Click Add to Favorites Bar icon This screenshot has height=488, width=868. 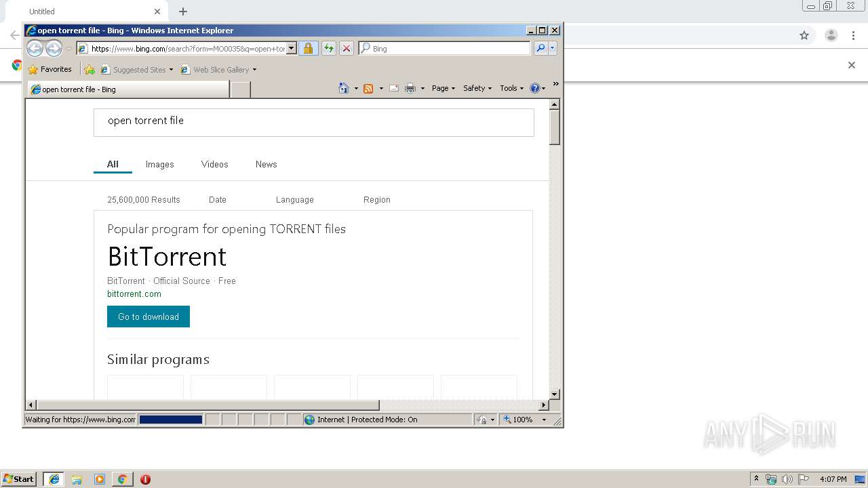[x=90, y=69]
